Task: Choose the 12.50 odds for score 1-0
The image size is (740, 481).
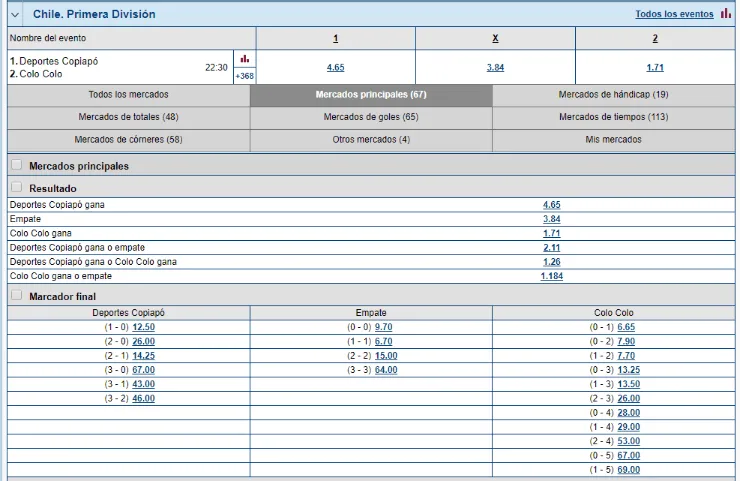Action: pos(143,327)
